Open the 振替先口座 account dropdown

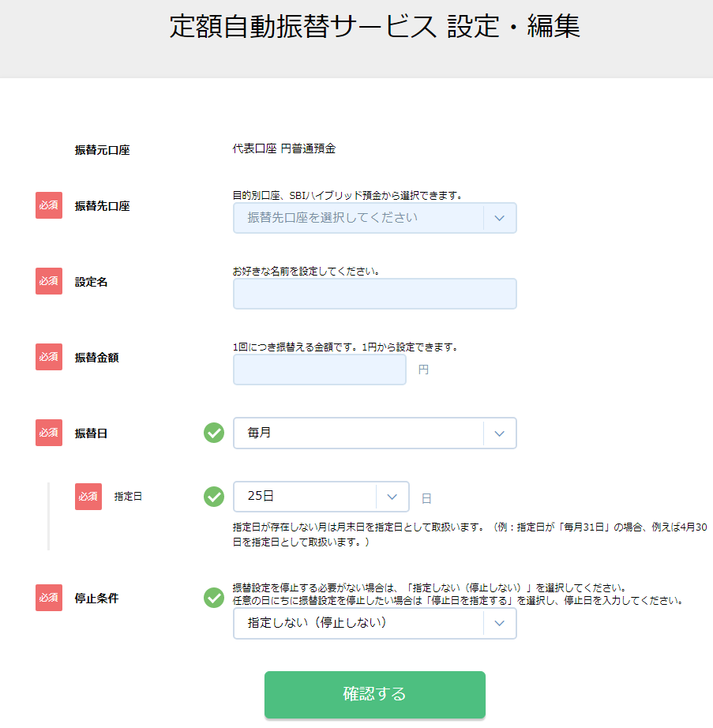(374, 218)
